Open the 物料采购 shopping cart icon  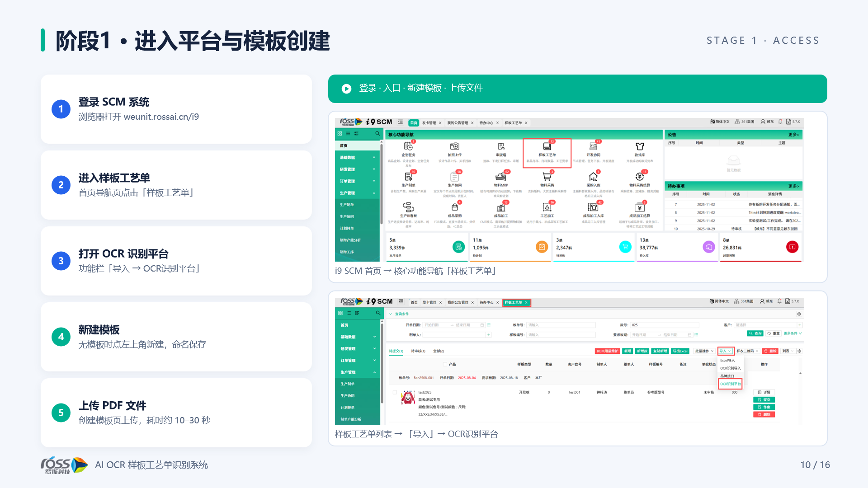pos(547,177)
